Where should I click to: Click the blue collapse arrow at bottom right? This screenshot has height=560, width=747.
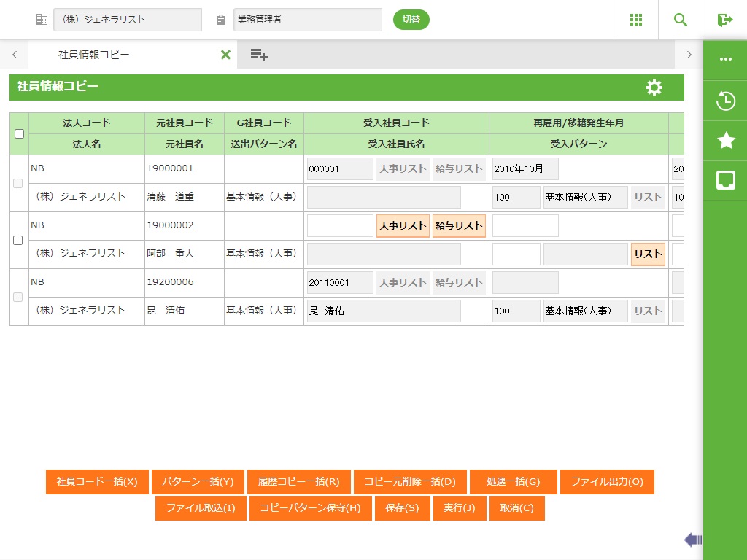(x=692, y=540)
